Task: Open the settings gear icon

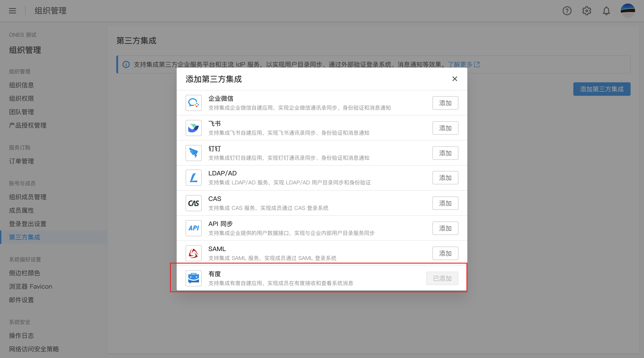Action: point(587,11)
